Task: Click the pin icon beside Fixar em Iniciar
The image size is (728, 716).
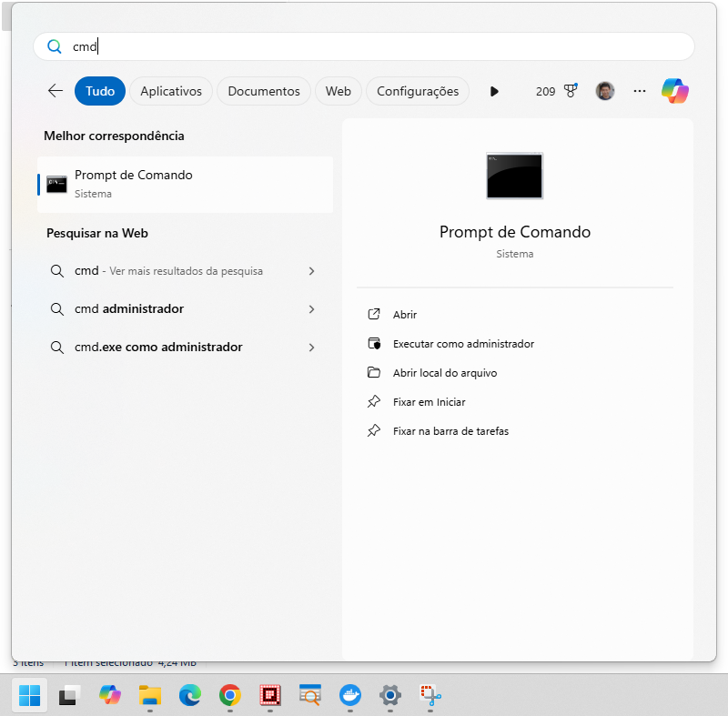Action: 374,401
